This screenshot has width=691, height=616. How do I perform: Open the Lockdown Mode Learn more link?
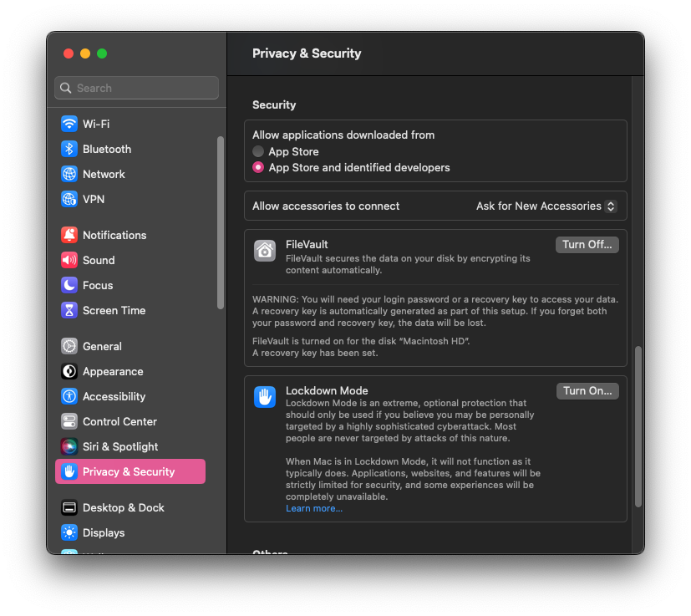click(313, 507)
